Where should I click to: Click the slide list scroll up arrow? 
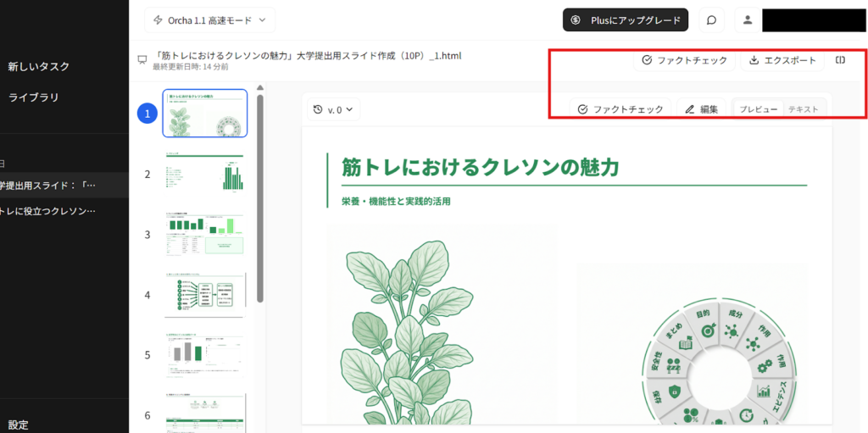259,88
